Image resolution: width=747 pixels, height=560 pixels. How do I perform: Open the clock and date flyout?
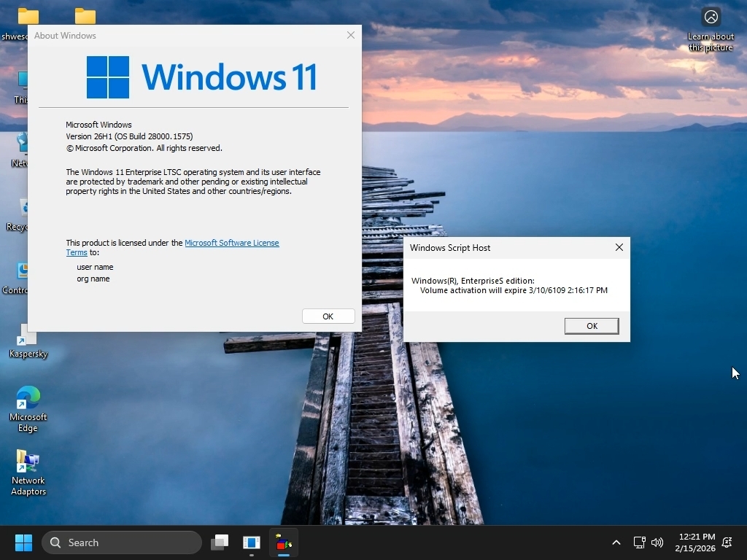[696, 542]
